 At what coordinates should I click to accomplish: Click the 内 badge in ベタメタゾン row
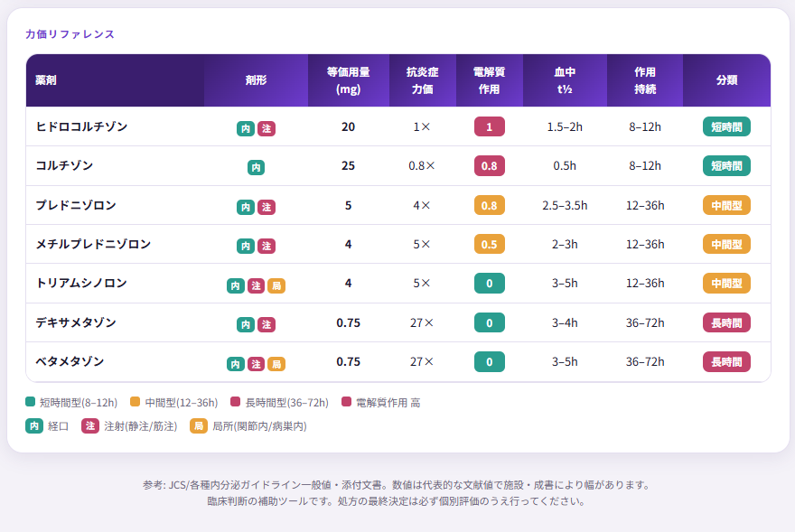point(235,364)
